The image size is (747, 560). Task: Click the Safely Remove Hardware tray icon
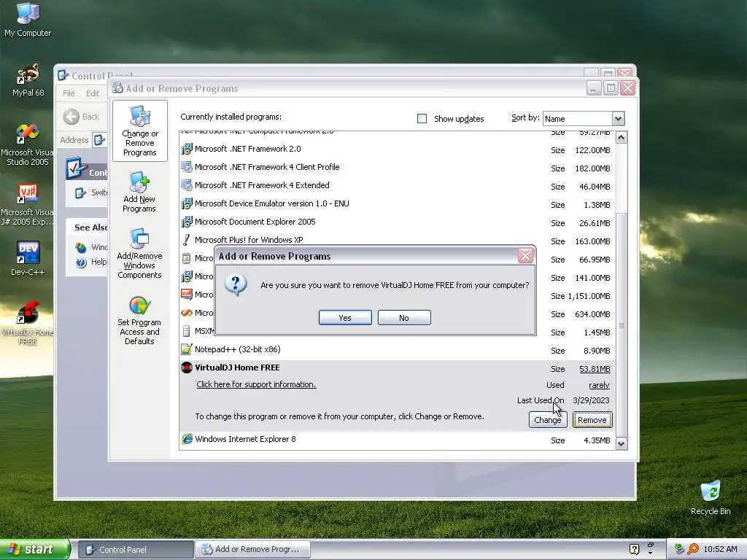679,549
